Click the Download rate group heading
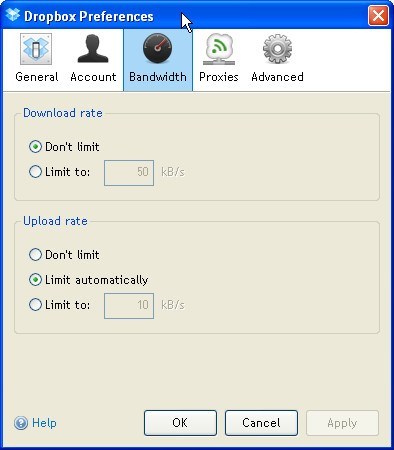The image size is (394, 450). coord(63,113)
